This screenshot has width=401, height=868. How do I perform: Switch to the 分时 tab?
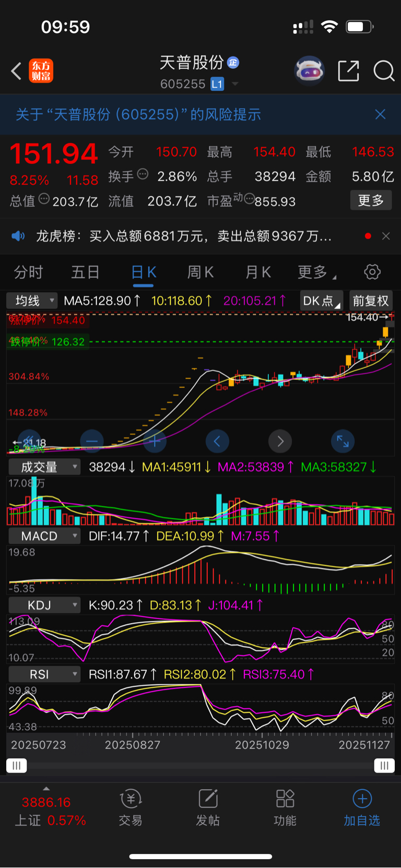click(x=29, y=272)
